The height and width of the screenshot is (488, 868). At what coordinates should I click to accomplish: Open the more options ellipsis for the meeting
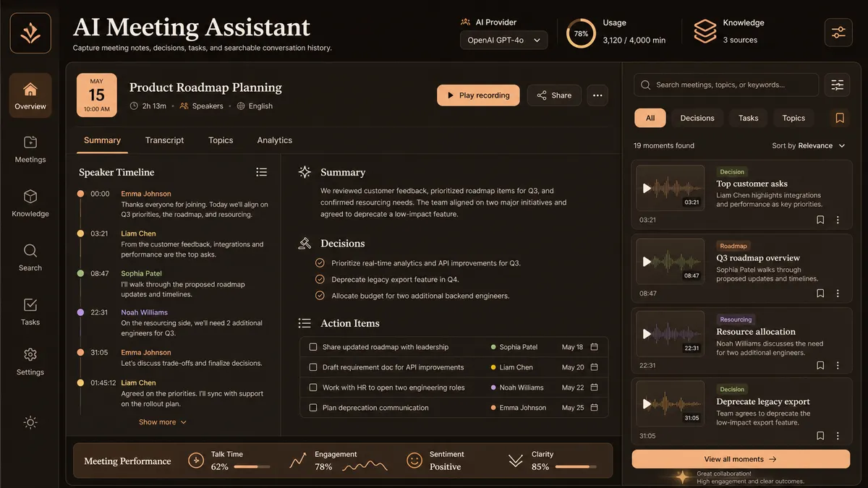[597, 95]
